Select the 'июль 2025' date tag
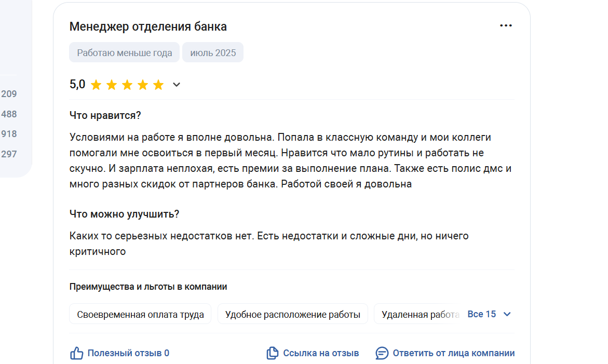This screenshot has width=608, height=364. click(x=213, y=52)
